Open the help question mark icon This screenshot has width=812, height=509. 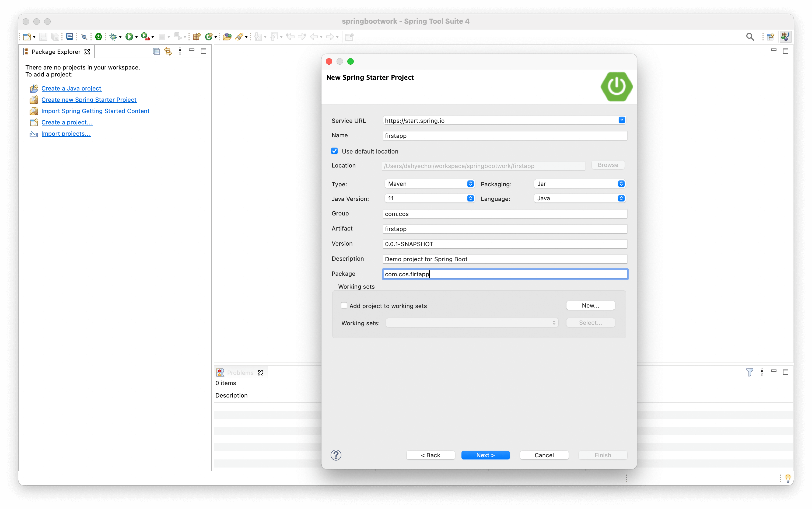coord(336,455)
